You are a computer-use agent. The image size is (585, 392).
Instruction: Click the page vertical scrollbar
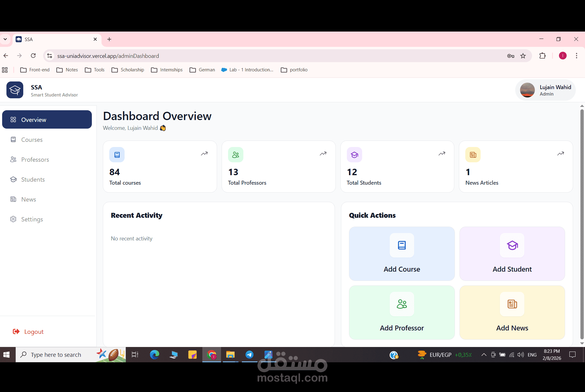coord(582,224)
